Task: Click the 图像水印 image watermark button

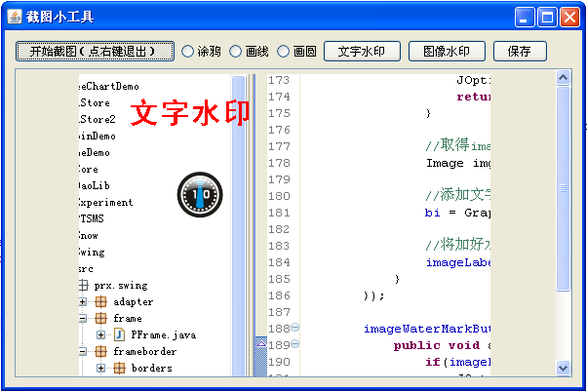Action: [x=447, y=51]
